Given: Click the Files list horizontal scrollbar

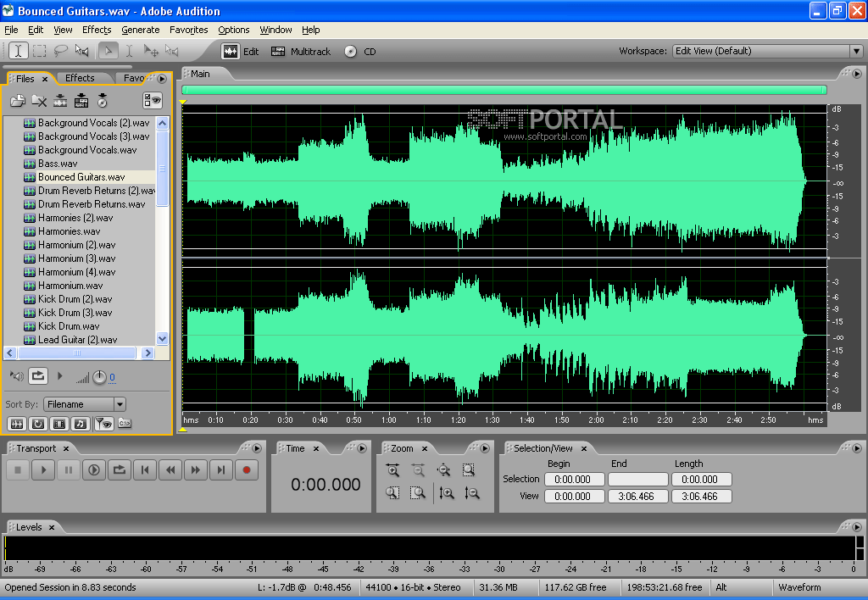Looking at the screenshot, I should coord(77,353).
